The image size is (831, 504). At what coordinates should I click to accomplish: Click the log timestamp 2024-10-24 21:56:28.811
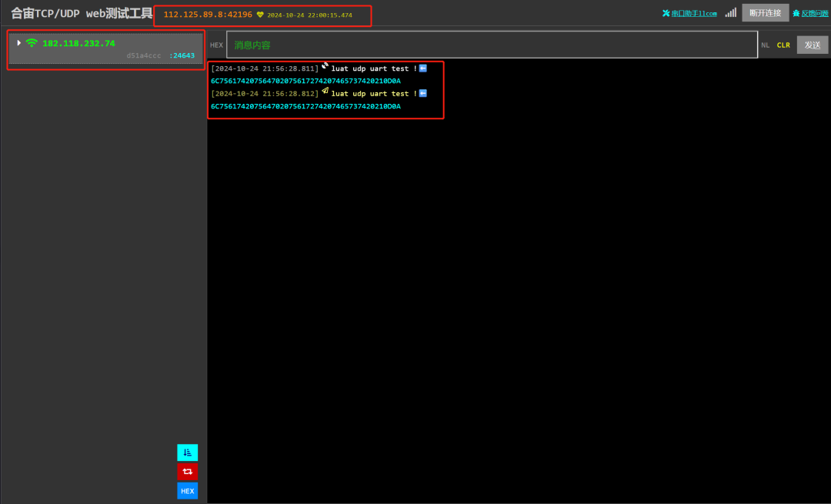pos(265,68)
